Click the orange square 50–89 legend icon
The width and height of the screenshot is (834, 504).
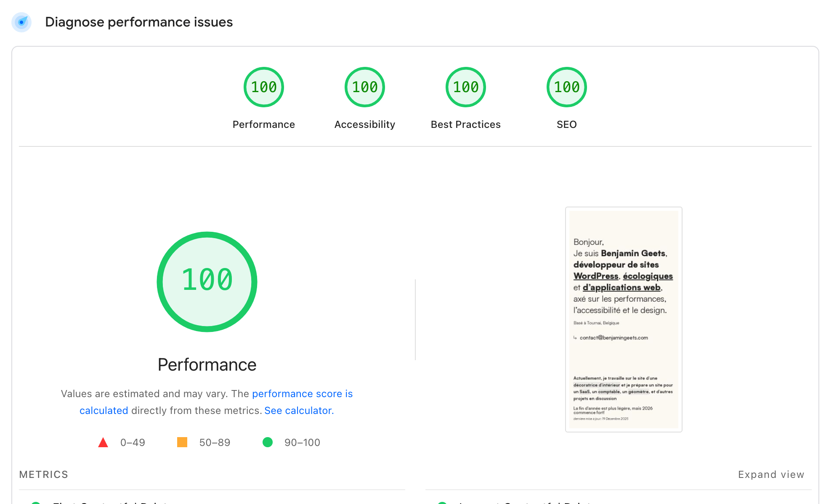[x=182, y=442]
